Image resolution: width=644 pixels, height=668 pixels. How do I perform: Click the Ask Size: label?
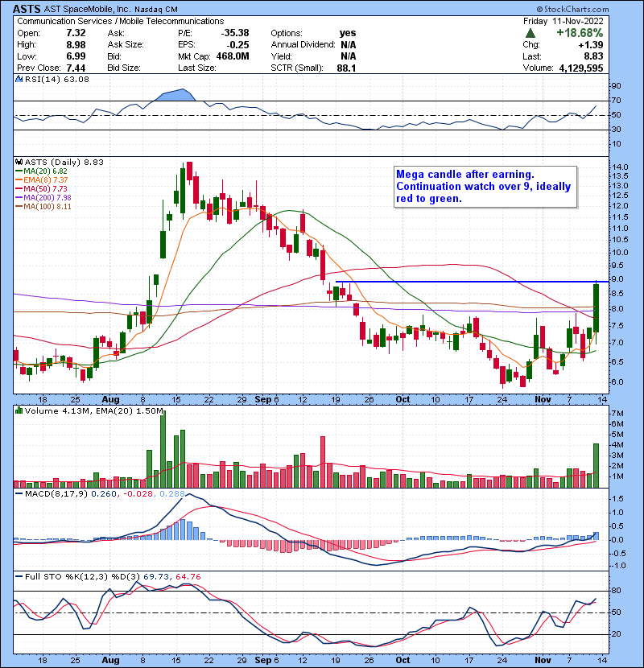(126, 45)
